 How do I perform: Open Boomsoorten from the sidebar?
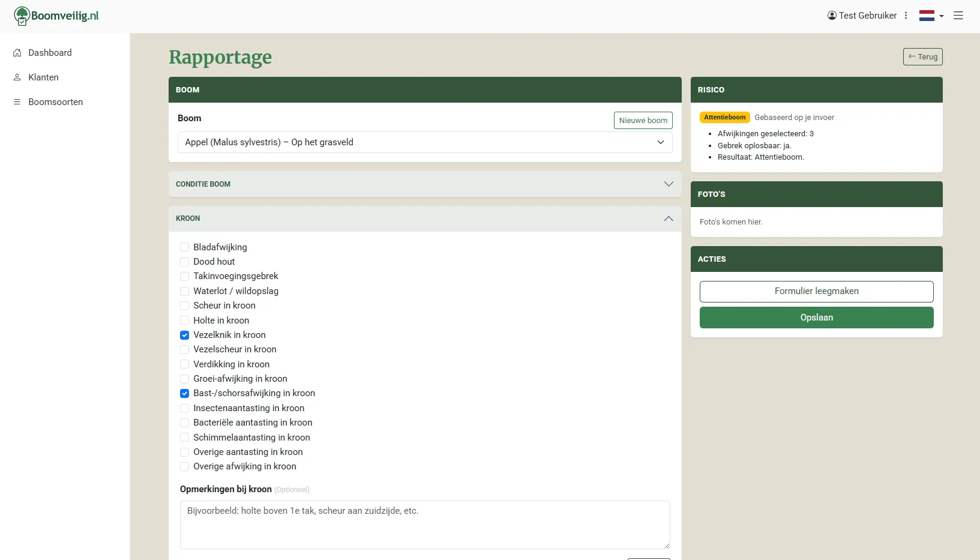[55, 102]
